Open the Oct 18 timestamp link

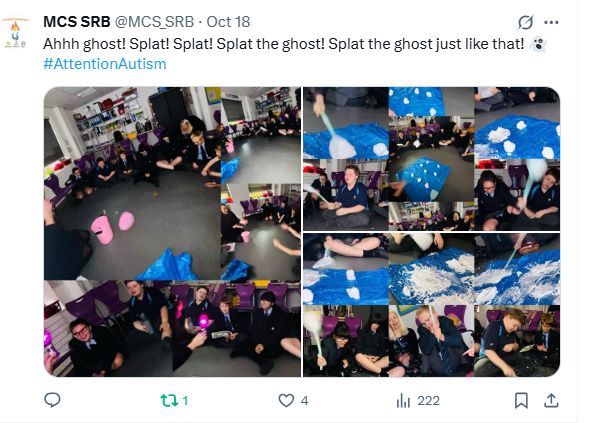coord(228,22)
